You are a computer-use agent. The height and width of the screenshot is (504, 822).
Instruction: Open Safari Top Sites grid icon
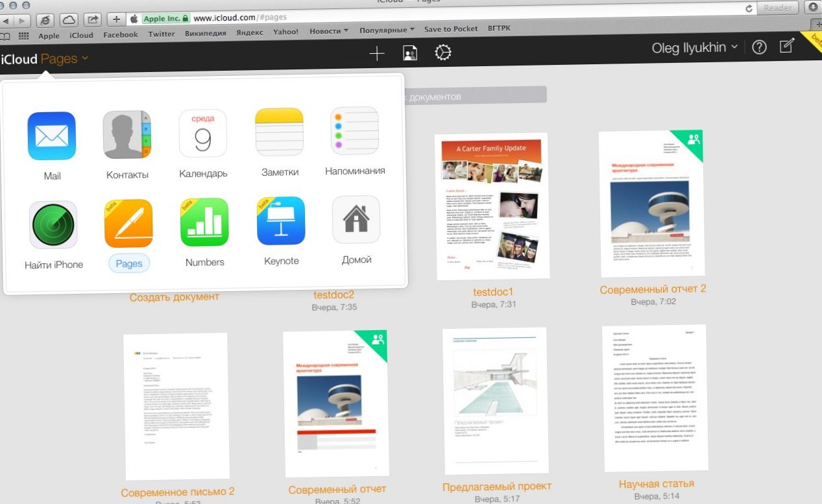pyautogui.click(x=24, y=36)
